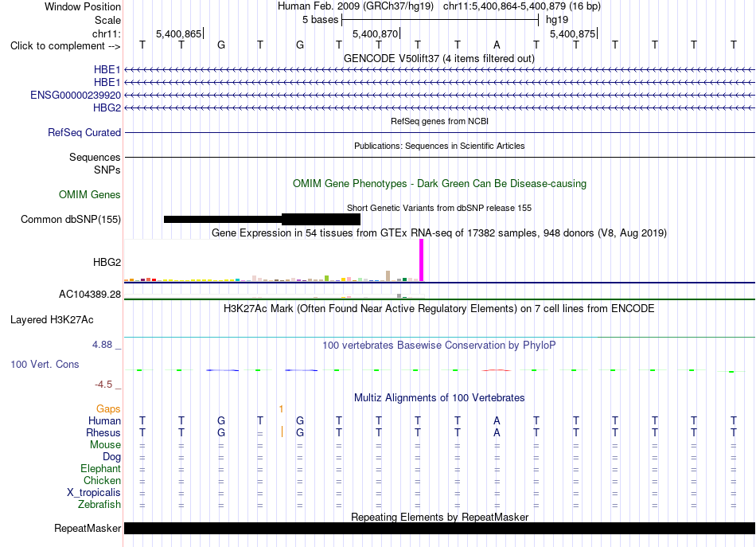Click the magenta HBG2 expression bar

[x=422, y=260]
